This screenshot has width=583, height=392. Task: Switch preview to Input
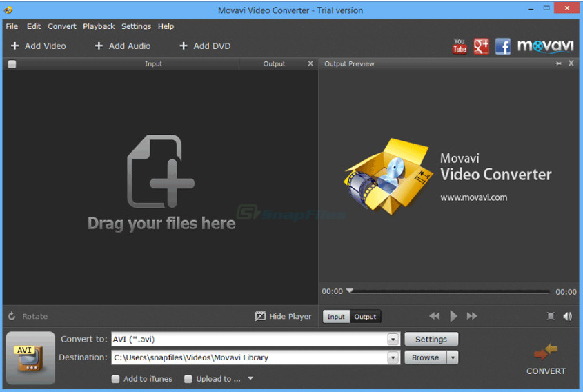[336, 317]
